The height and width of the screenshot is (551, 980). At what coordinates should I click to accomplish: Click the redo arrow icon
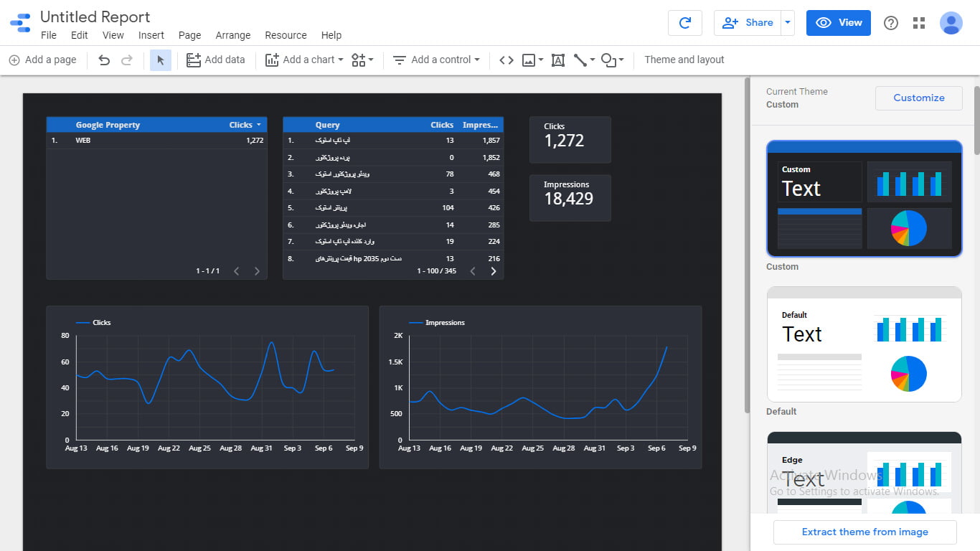pyautogui.click(x=127, y=60)
